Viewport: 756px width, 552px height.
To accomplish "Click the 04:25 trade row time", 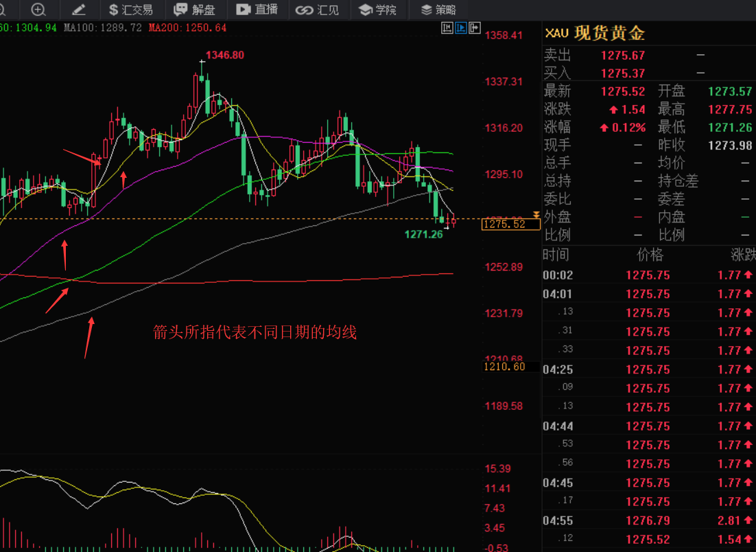I will (x=558, y=369).
